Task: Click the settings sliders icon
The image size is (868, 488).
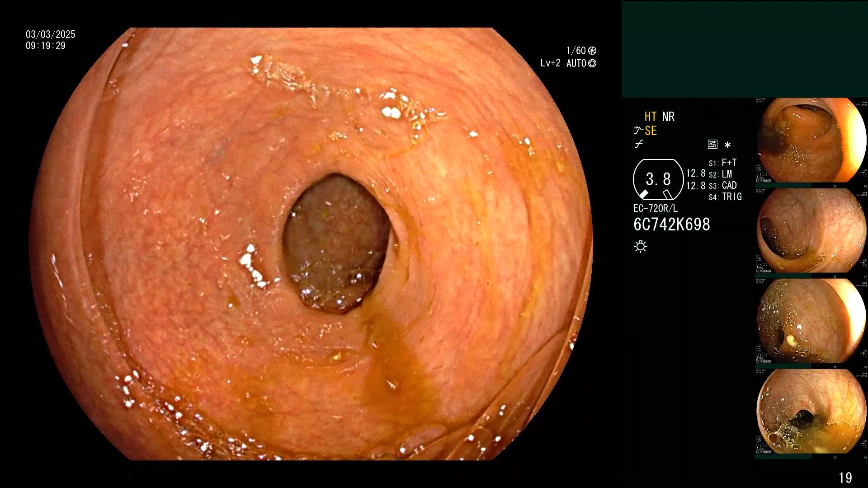Action: (712, 144)
